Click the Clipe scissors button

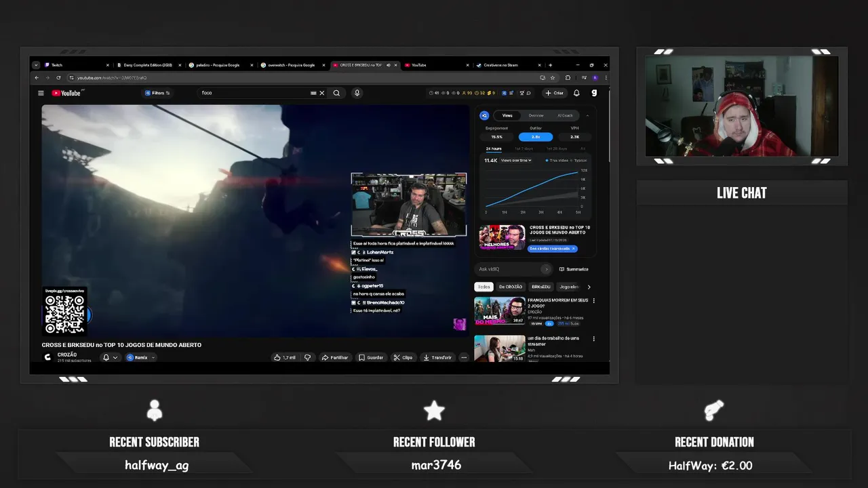coord(403,357)
